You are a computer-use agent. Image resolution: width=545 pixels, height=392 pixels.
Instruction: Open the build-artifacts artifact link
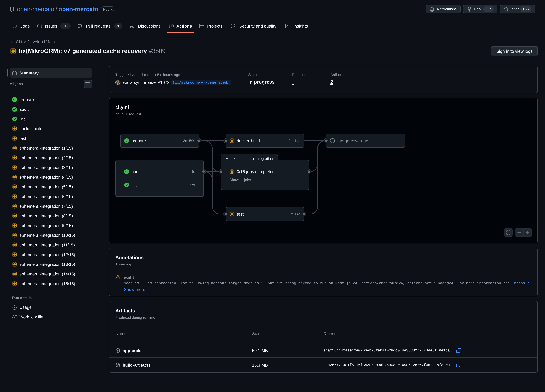click(137, 365)
